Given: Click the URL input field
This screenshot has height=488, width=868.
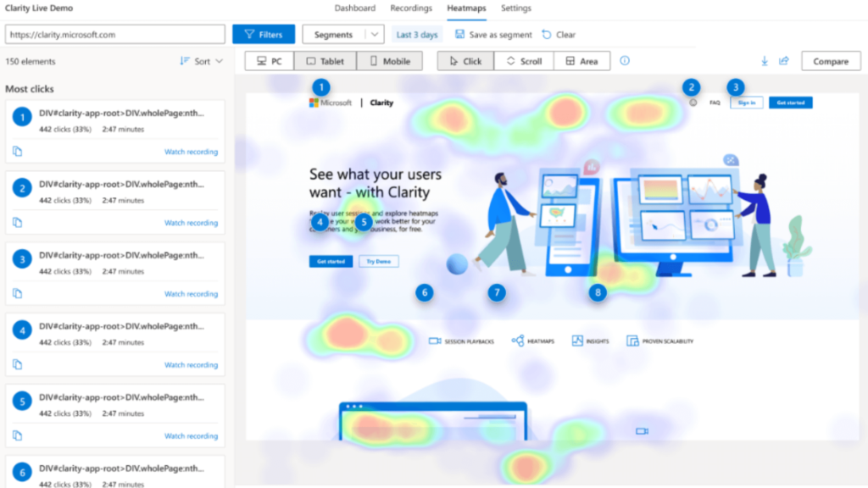Looking at the screenshot, I should (x=114, y=35).
